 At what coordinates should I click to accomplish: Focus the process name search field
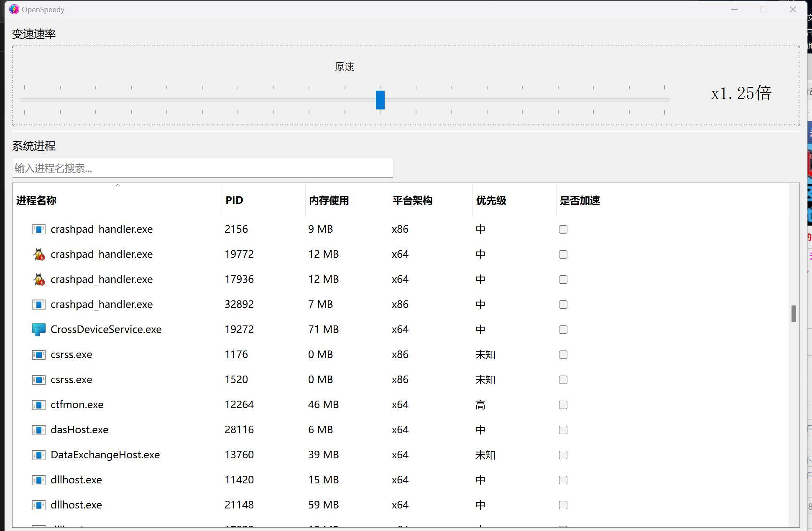click(x=202, y=168)
